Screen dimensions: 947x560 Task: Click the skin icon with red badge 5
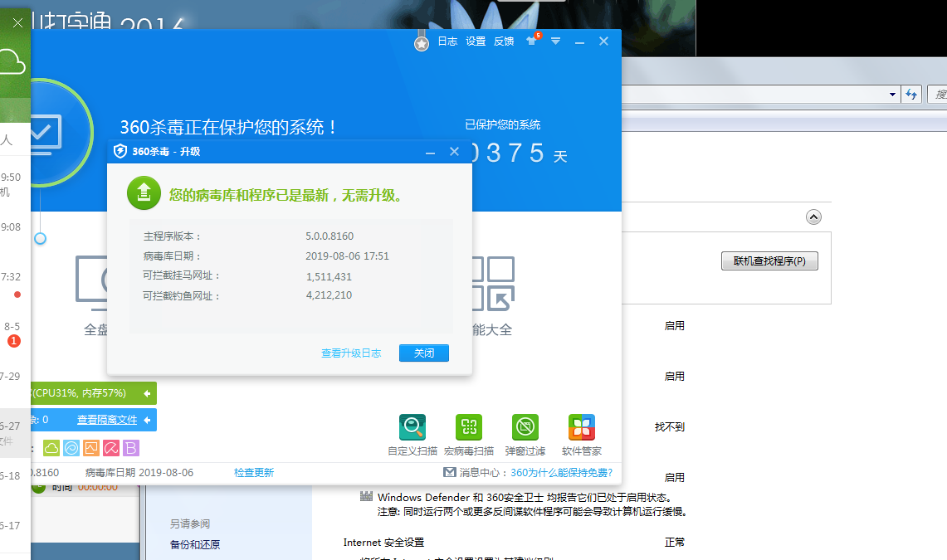[x=530, y=41]
